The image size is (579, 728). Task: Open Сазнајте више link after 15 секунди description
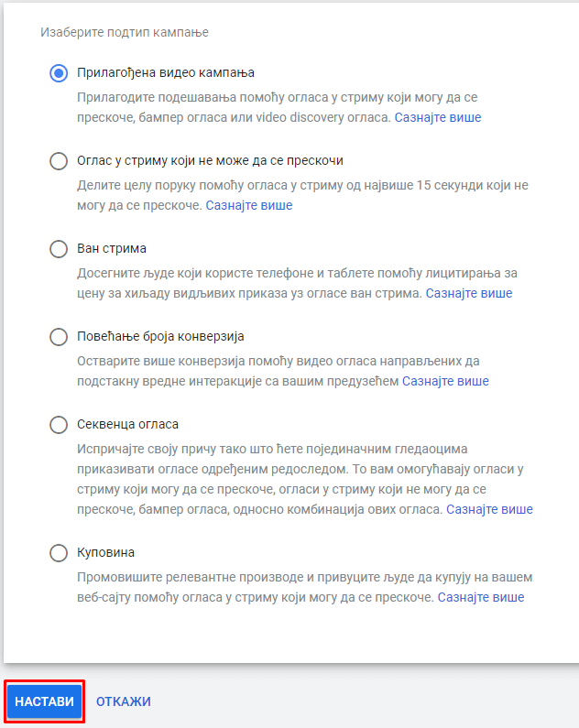(x=249, y=205)
